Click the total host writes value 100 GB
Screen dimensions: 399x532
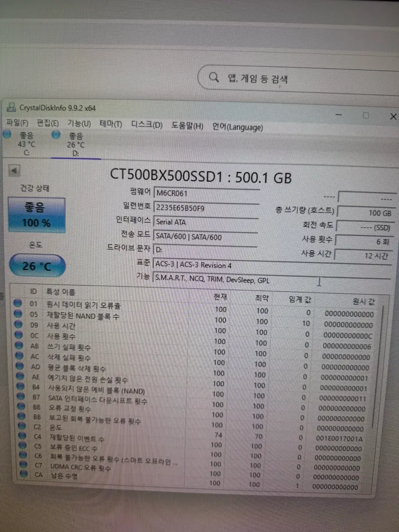[366, 213]
